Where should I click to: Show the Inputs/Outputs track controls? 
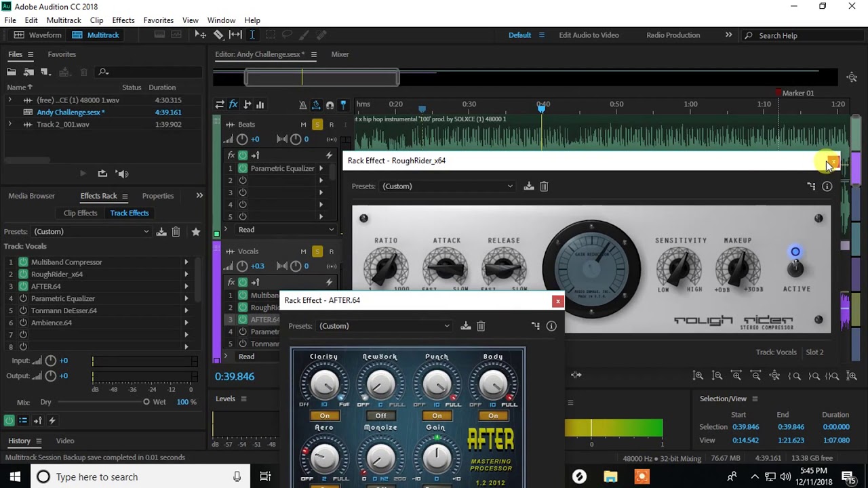click(x=220, y=104)
